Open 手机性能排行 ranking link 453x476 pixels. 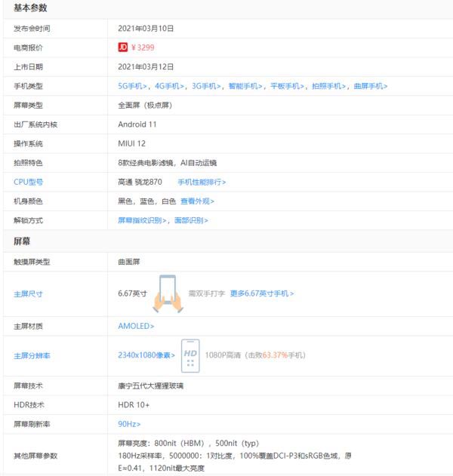click(x=202, y=182)
